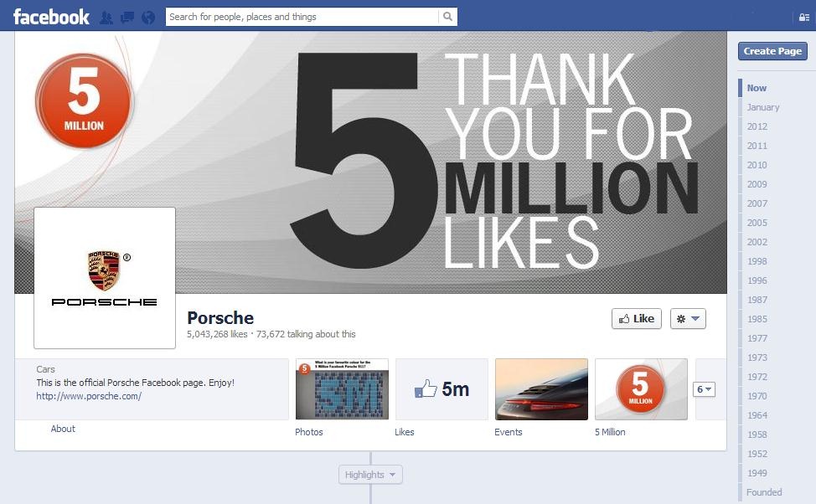
Task: Open the Events label link
Action: 509,432
